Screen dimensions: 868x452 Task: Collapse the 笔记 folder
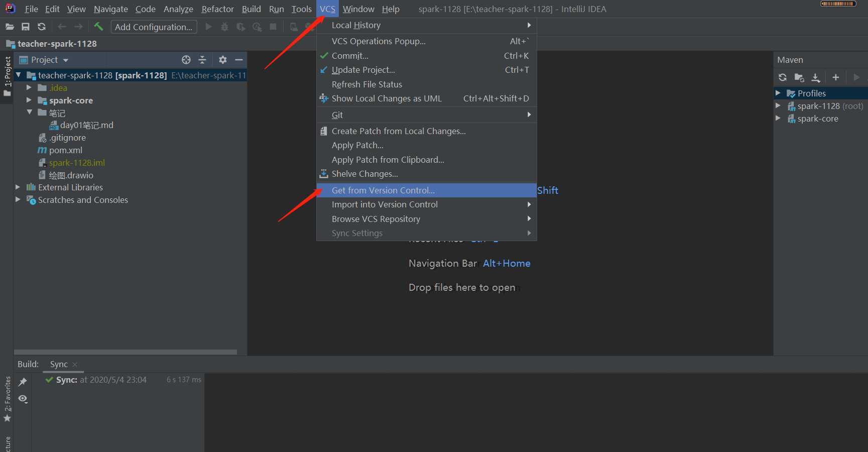(x=29, y=112)
